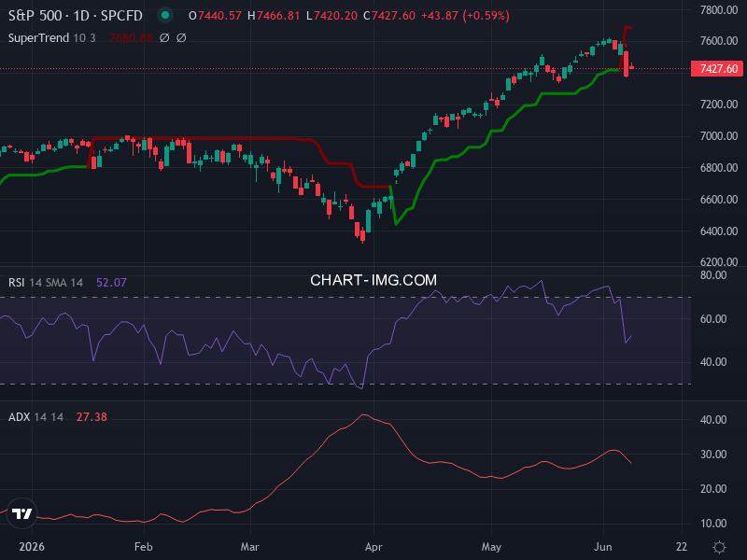The image size is (747, 560).
Task: Open chart settings gear icon
Action: coord(719,547)
